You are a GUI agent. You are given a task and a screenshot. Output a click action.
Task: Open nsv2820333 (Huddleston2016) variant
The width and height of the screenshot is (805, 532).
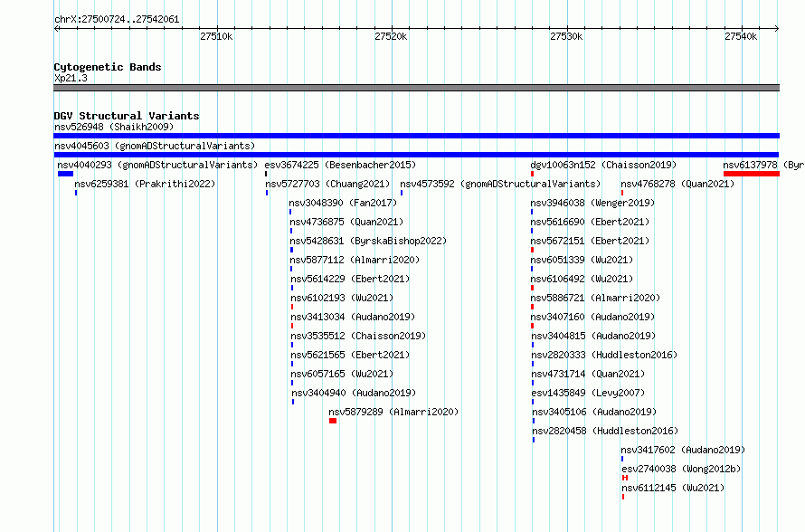click(x=605, y=355)
